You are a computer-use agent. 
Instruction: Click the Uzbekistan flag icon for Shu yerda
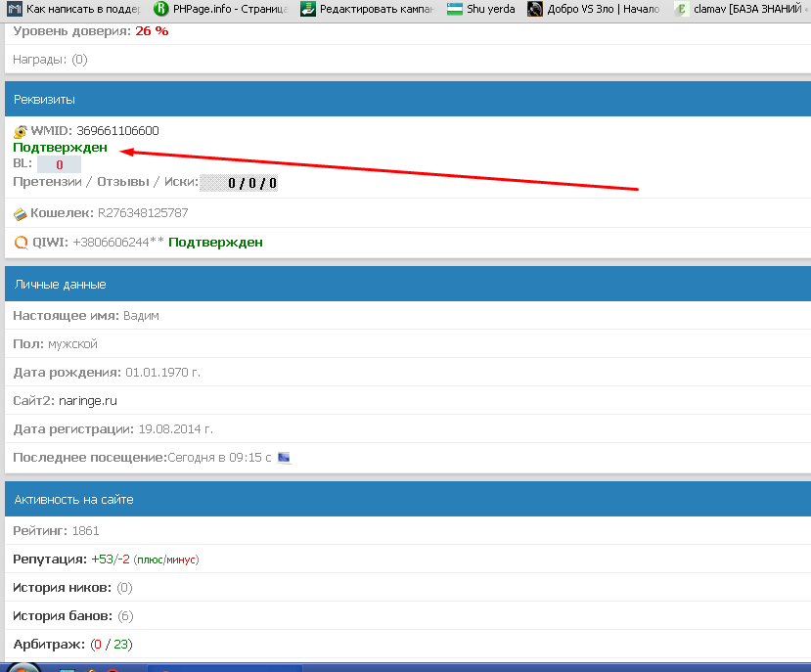click(x=455, y=9)
